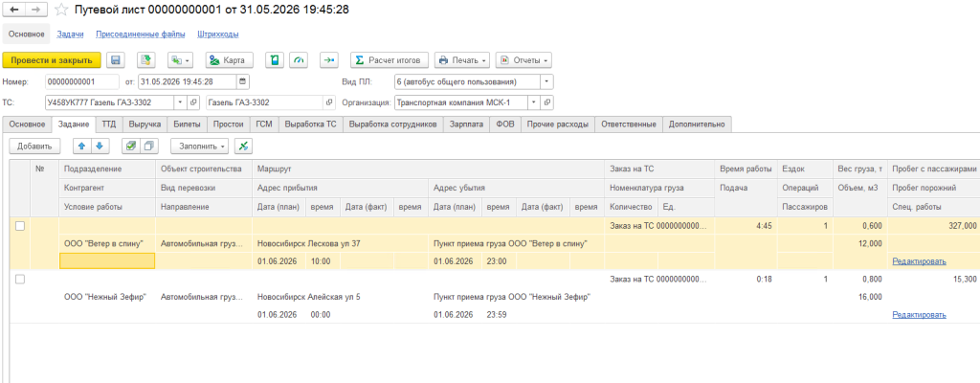Tick checkbox for the Нежный Зефир row
This screenshot has width=980, height=383.
click(20, 280)
